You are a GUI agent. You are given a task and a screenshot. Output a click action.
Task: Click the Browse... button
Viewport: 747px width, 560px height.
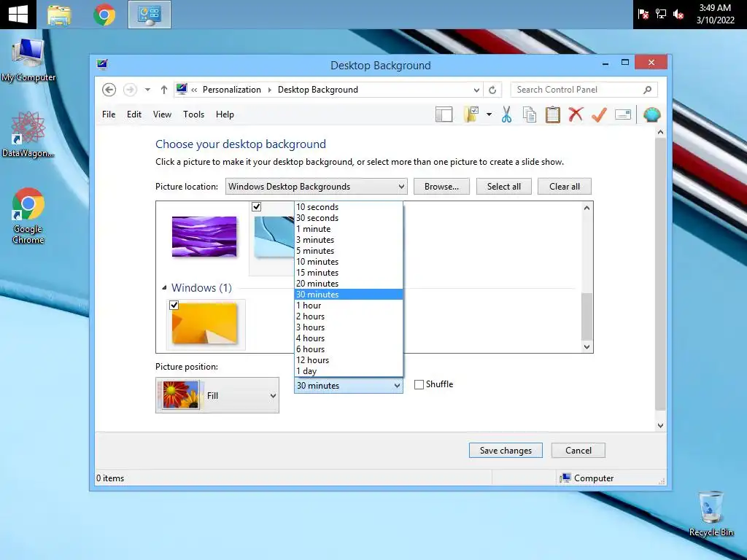(x=441, y=187)
